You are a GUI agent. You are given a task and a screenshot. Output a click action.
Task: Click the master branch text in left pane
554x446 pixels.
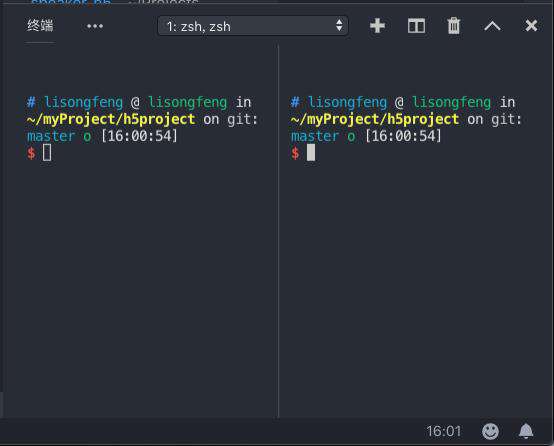point(51,136)
